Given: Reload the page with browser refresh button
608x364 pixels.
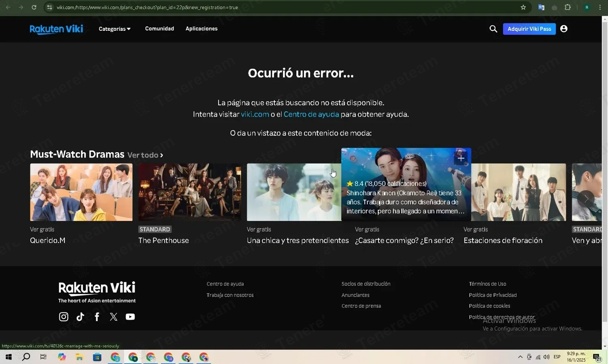Looking at the screenshot, I should coord(34,7).
